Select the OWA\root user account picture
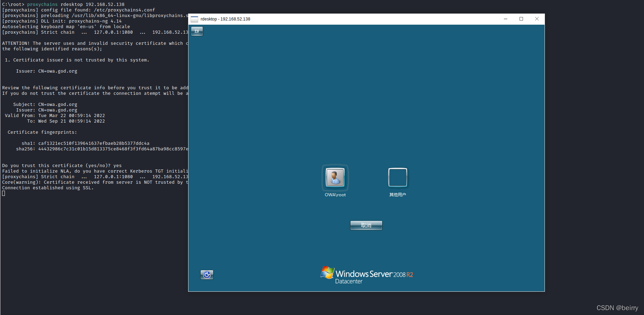Screen dimensions: 644x315 [335, 177]
